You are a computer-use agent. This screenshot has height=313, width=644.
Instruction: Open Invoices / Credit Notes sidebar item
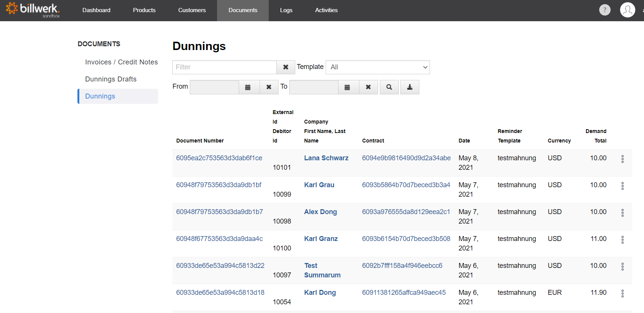tap(121, 62)
